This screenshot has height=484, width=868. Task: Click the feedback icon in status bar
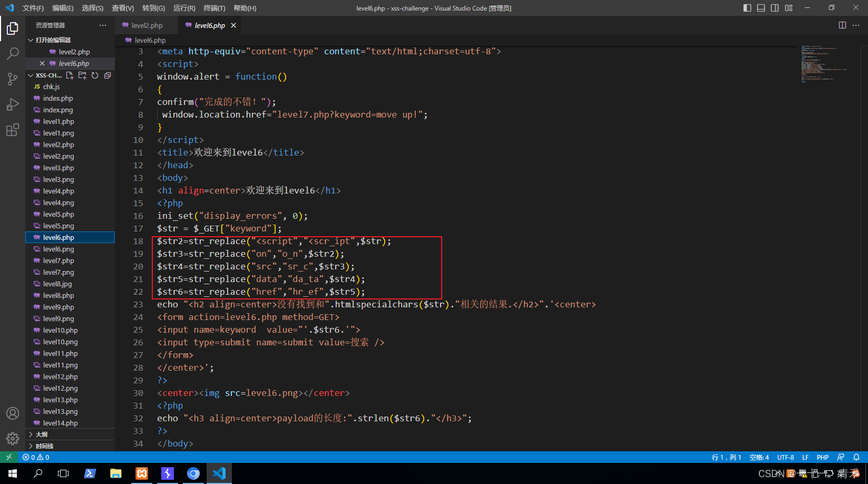pos(841,457)
